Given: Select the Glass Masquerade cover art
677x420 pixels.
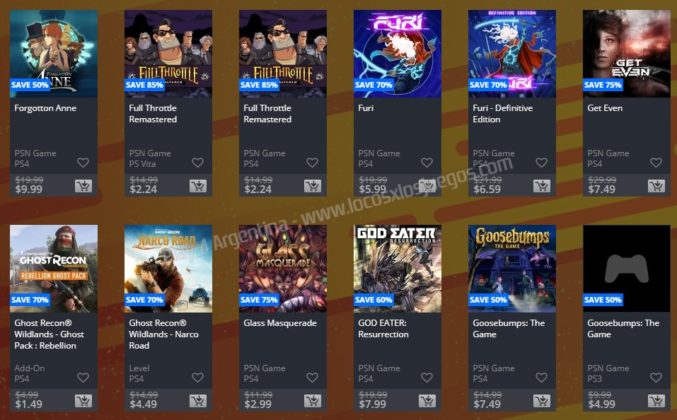Looking at the screenshot, I should pos(283,268).
